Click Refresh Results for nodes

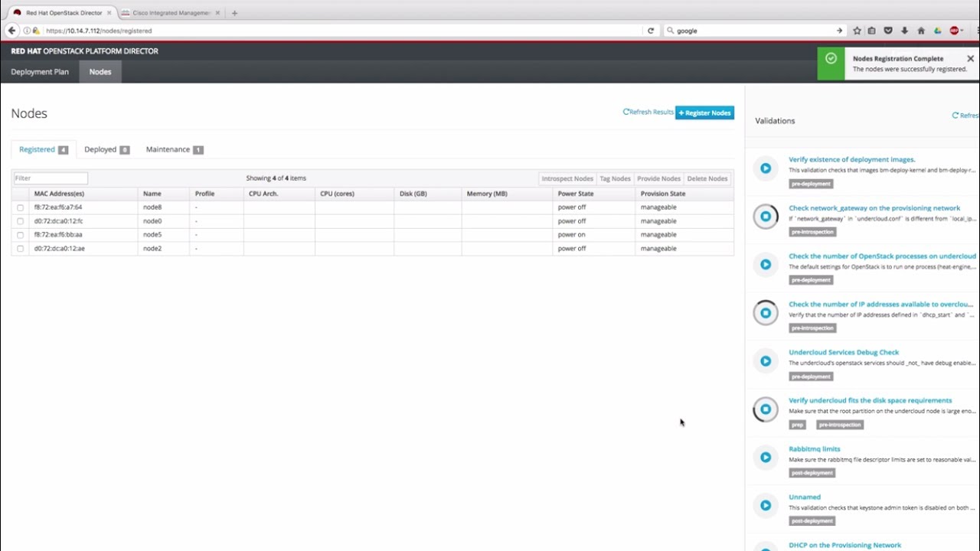648,112
